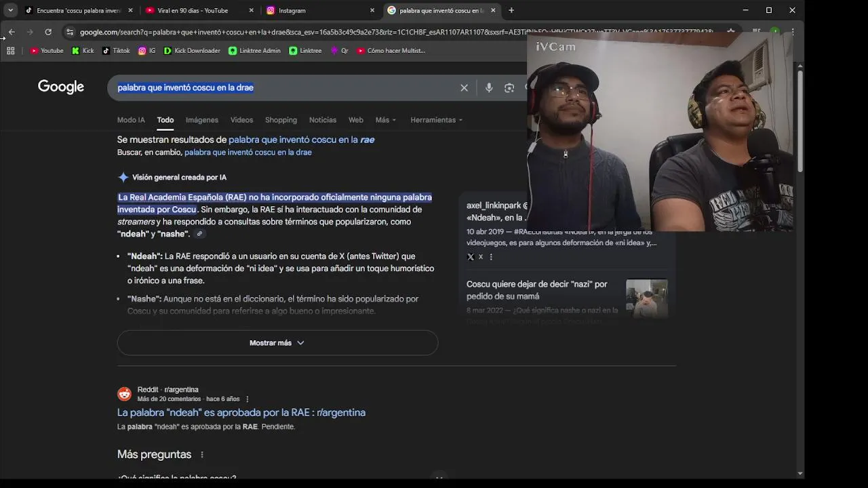Switch to Videos results
Viewport: 868px width, 488px height.
(241, 120)
